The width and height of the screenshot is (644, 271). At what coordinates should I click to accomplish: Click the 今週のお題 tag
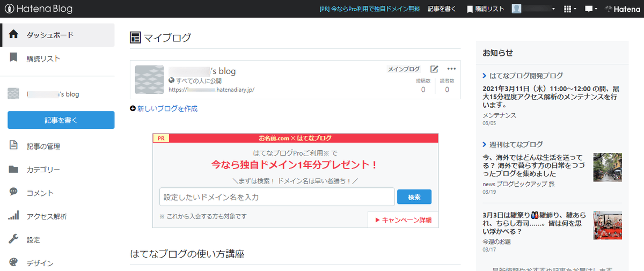click(x=497, y=241)
